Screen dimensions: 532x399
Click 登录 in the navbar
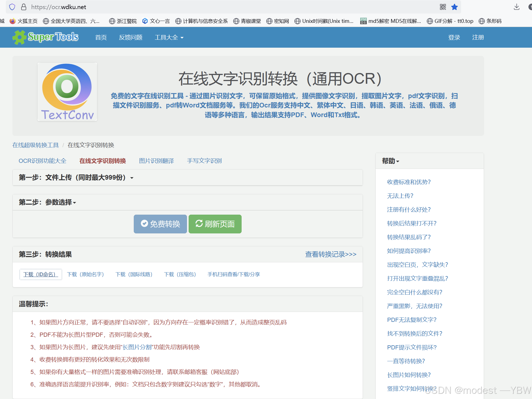click(x=454, y=37)
